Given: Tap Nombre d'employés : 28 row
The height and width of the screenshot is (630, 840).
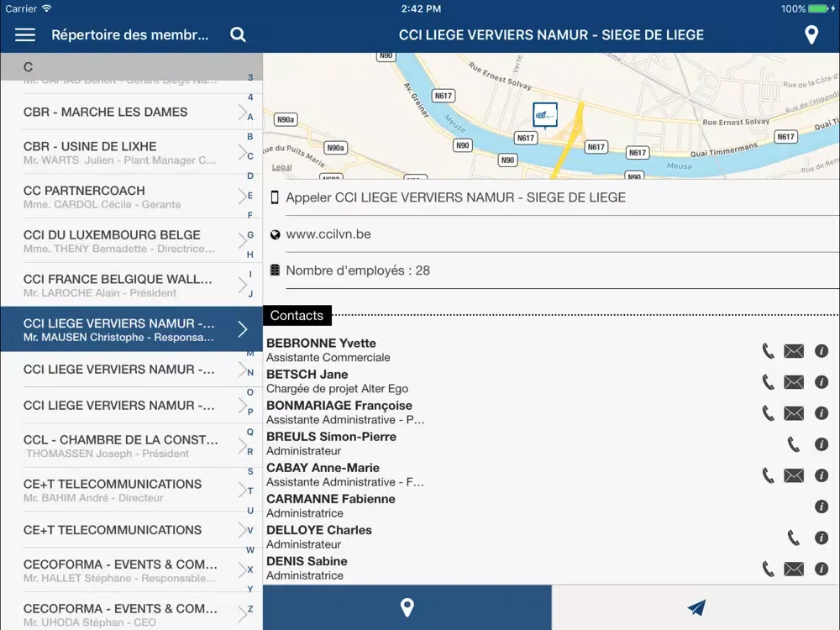Looking at the screenshot, I should pos(552,270).
